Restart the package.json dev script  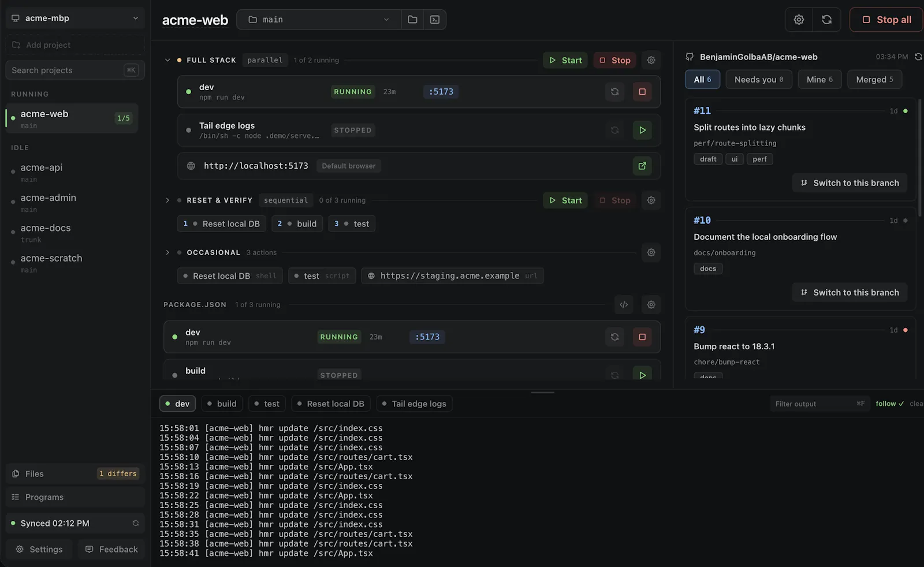[x=614, y=337]
